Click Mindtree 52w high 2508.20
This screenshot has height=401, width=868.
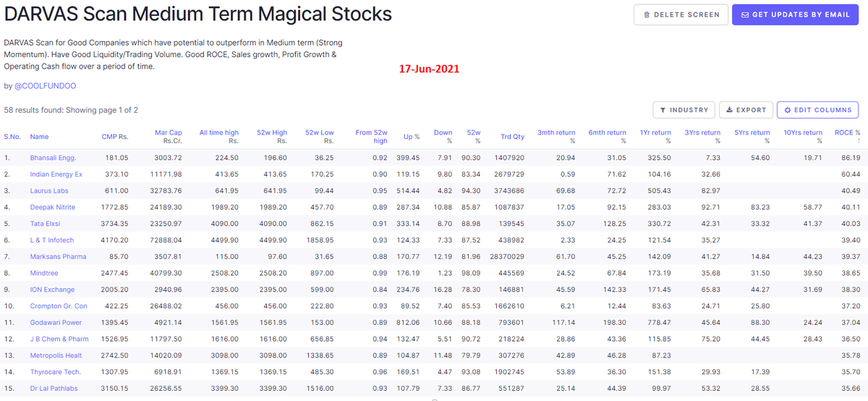tap(273, 273)
